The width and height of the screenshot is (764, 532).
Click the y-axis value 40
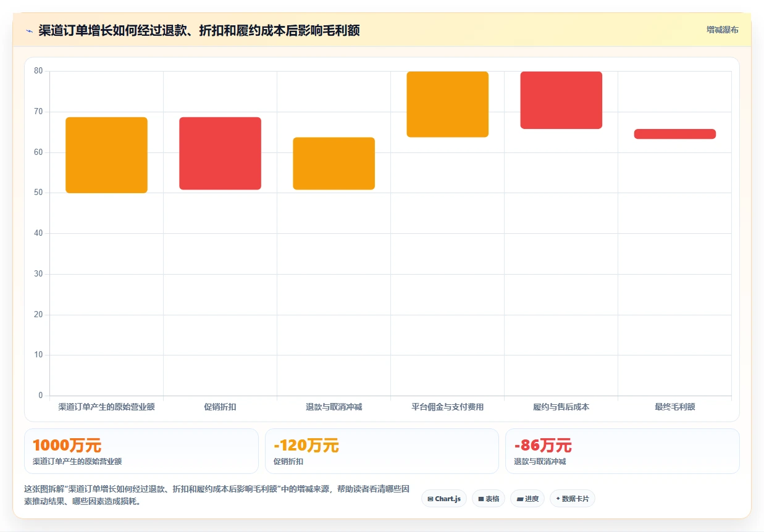coord(38,233)
